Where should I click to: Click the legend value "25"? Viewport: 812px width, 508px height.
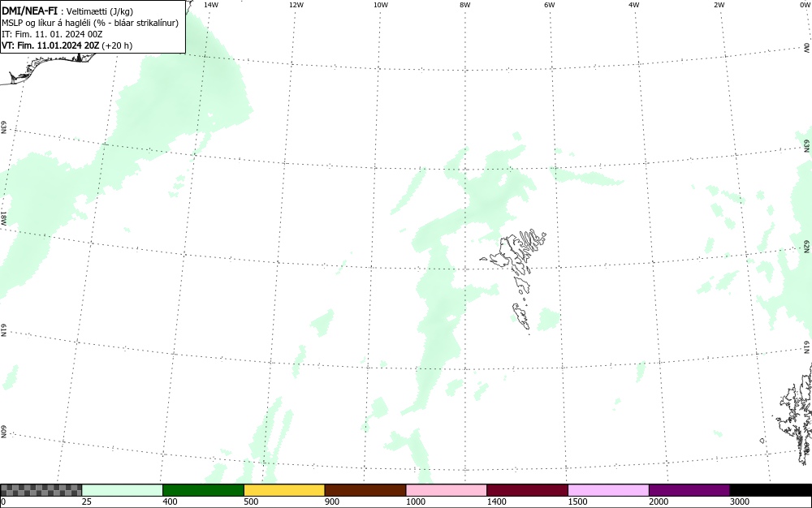click(x=87, y=502)
